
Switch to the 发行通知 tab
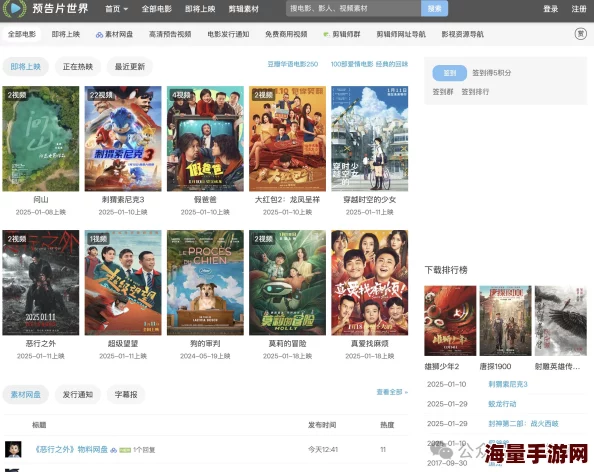click(78, 395)
